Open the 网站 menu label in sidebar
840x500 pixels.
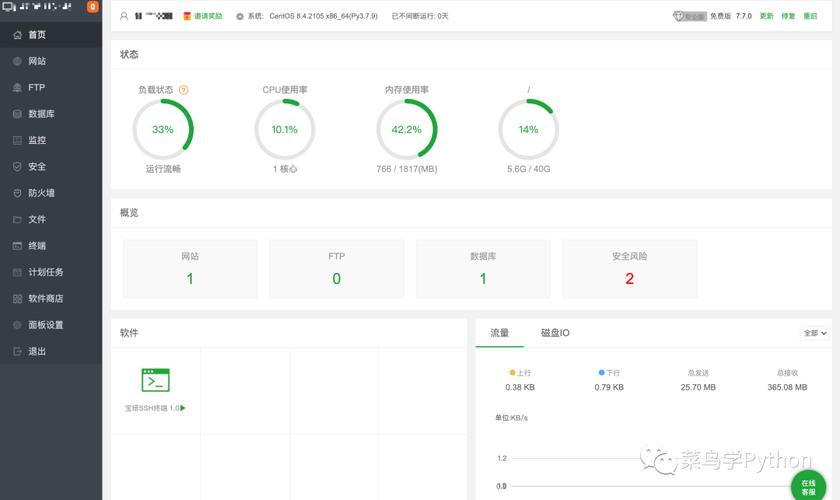(37, 61)
